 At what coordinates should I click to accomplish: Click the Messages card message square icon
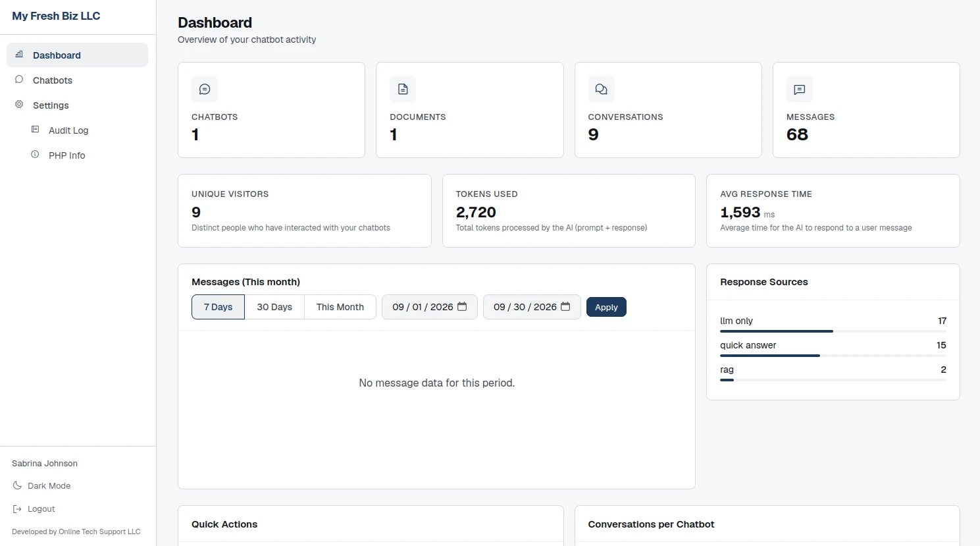800,89
